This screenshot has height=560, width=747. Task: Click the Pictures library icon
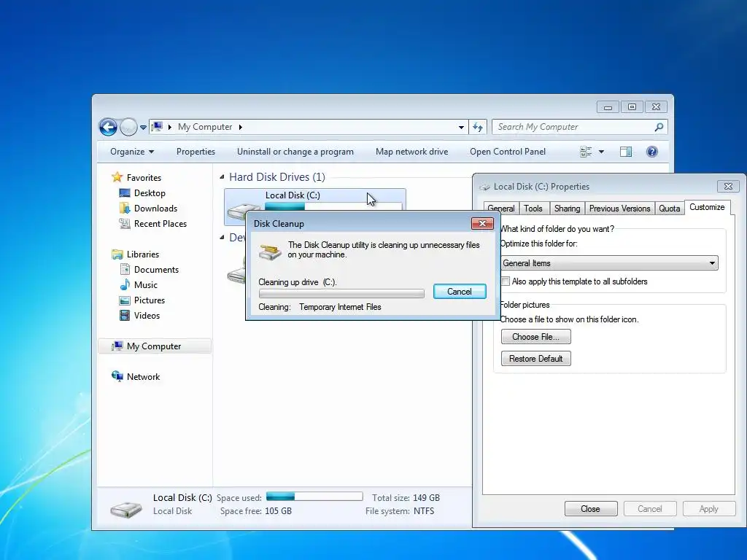pos(124,300)
